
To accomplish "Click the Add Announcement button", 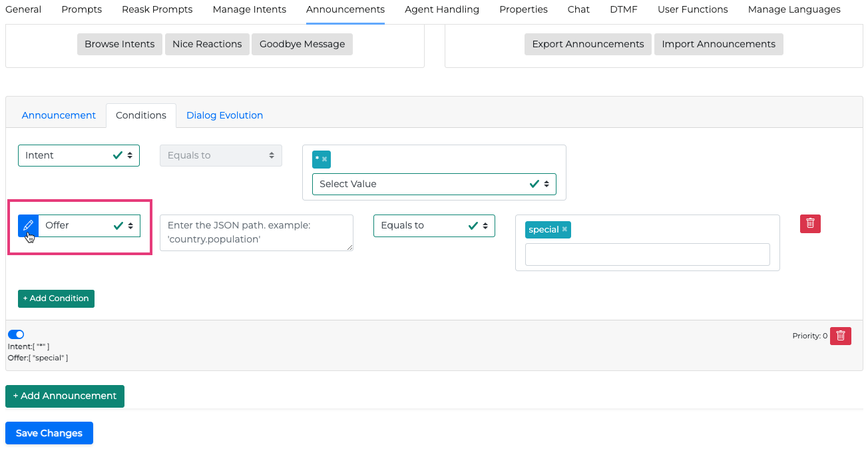I will coord(65,396).
